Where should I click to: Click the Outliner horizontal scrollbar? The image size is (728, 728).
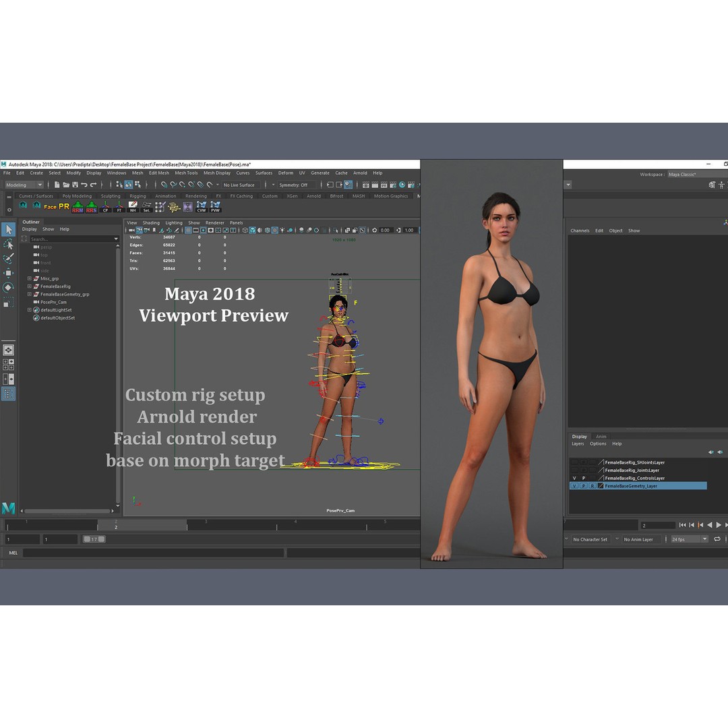(67, 511)
